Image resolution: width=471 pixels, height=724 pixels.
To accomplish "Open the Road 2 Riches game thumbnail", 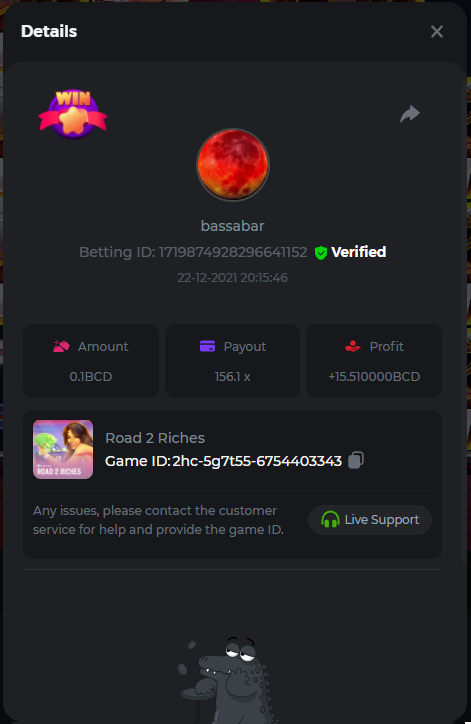I will [63, 449].
